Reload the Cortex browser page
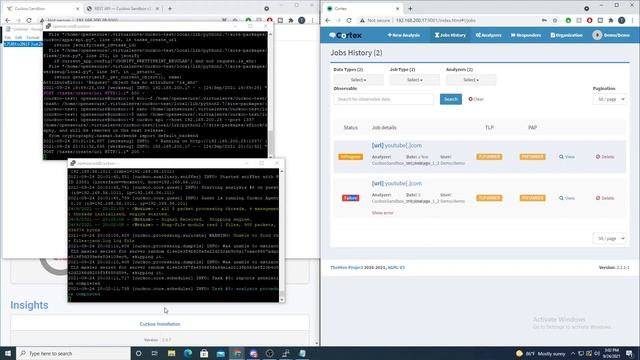640x360 pixels. tap(349, 20)
